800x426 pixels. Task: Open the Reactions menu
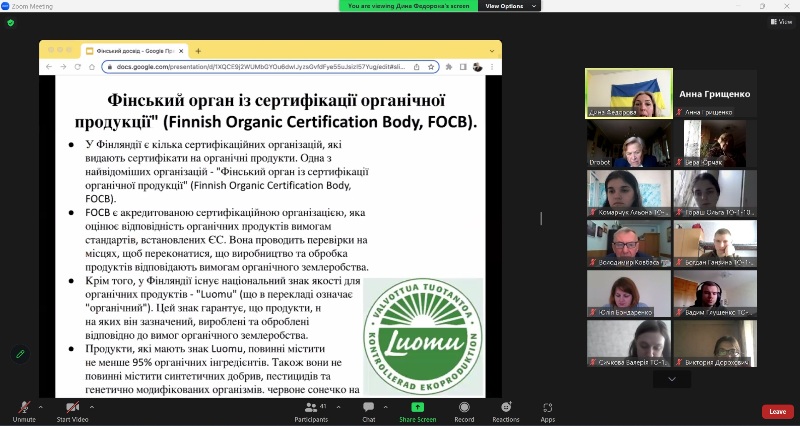506,410
